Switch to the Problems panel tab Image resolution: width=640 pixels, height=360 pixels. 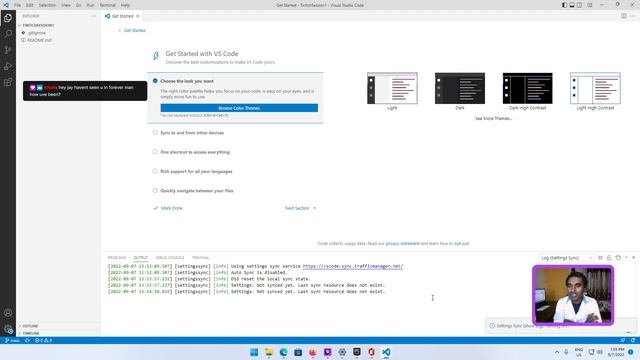pos(117,258)
